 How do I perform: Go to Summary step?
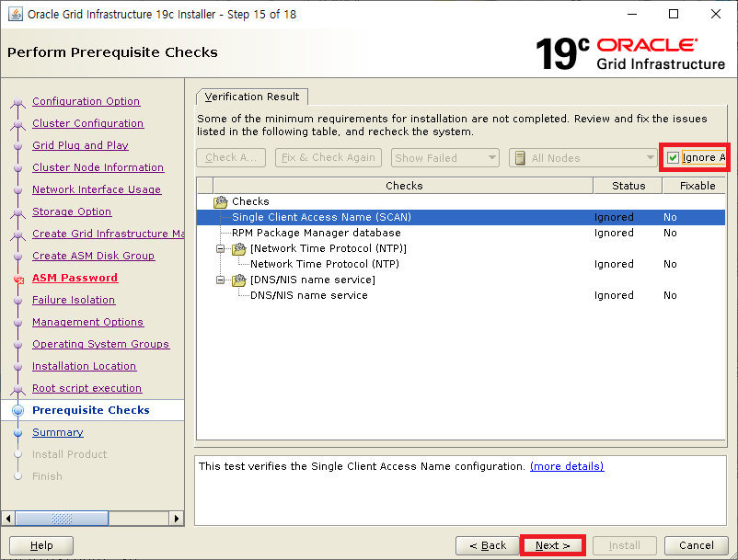58,432
